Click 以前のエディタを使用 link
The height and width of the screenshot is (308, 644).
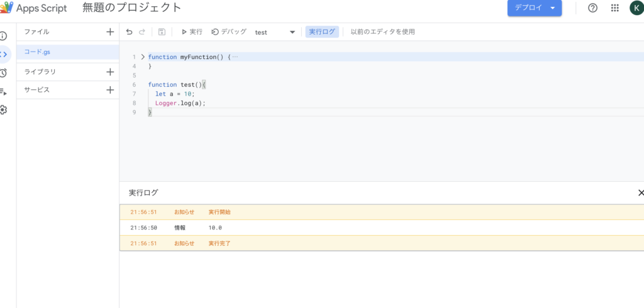383,32
